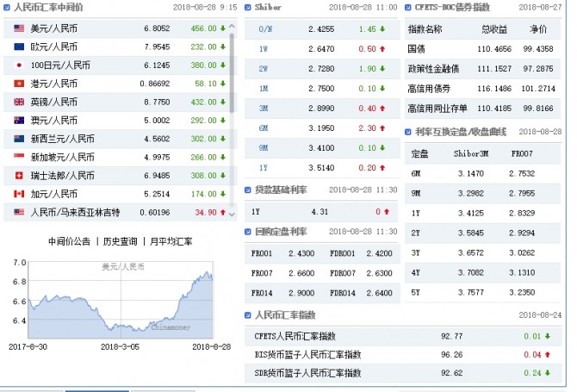Select the 3M Shibor term

pos(263,109)
